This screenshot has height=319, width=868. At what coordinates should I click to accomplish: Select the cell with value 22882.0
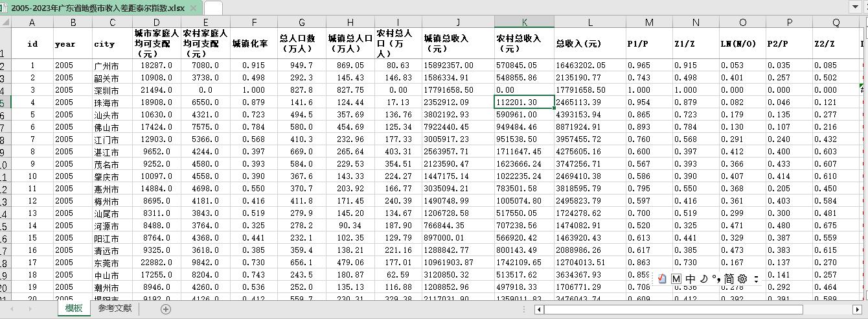tap(157, 263)
